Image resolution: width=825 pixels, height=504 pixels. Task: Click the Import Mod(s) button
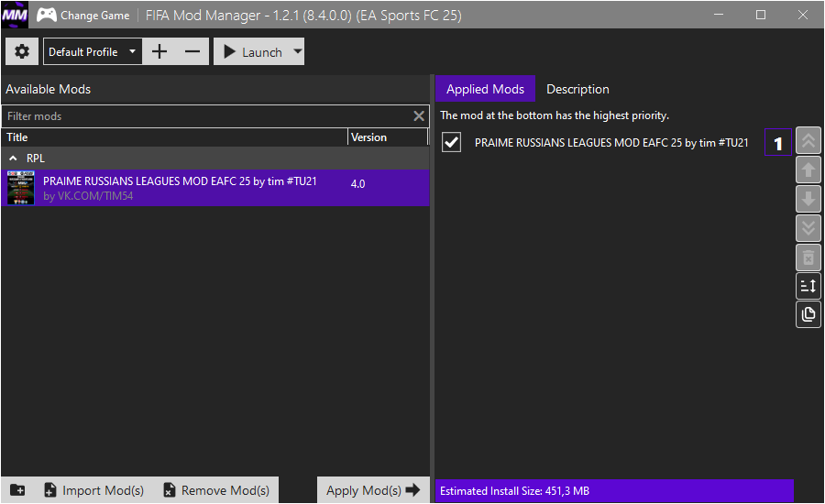(94, 490)
